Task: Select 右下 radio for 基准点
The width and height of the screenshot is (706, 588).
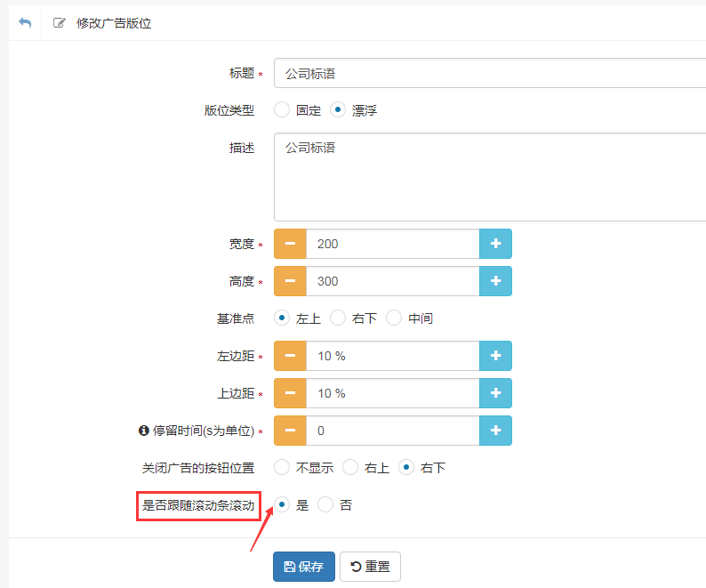Action: [338, 318]
